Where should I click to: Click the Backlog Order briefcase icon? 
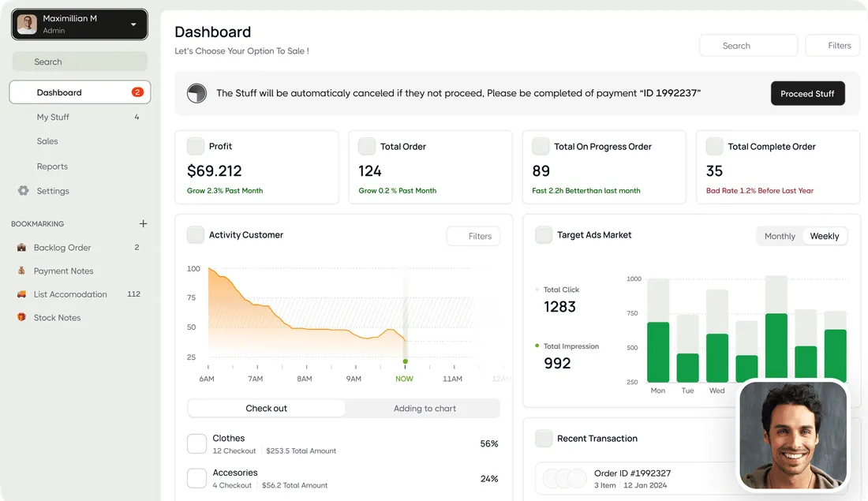21,248
